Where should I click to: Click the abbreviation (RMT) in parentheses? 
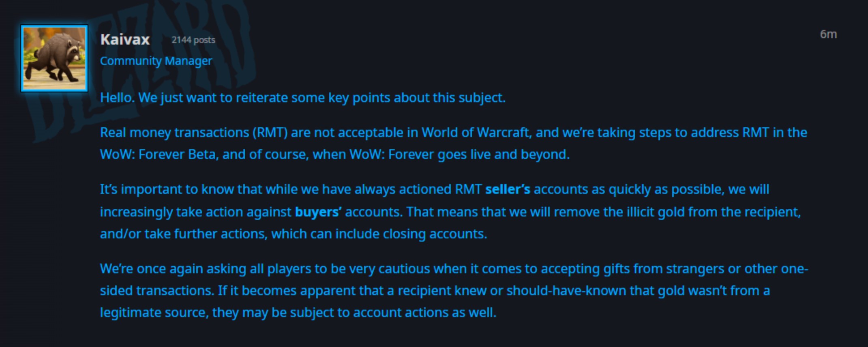270,133
